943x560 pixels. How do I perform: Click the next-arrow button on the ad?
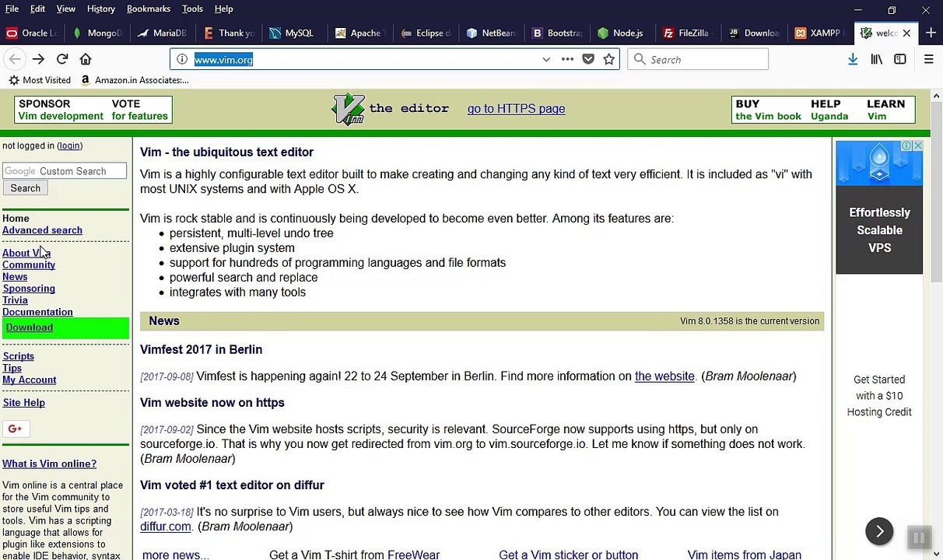point(879,531)
